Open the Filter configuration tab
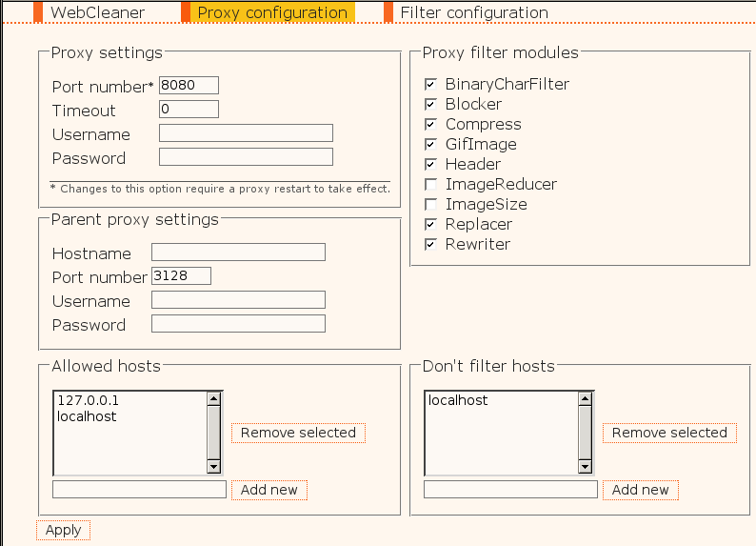756x546 pixels. [473, 12]
